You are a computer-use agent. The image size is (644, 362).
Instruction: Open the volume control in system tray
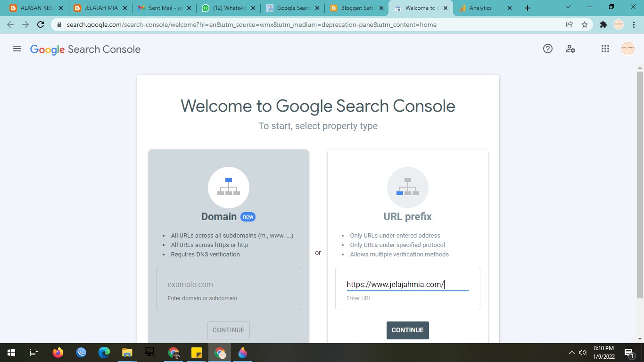pyautogui.click(x=583, y=353)
